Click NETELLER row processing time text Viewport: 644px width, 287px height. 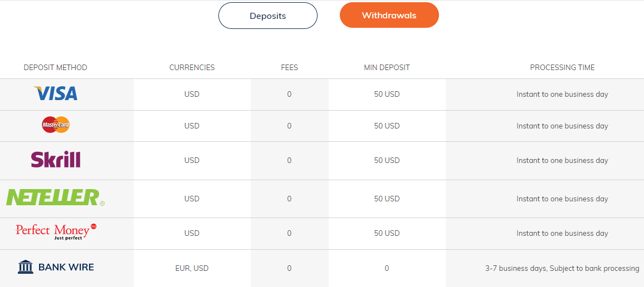tap(562, 199)
